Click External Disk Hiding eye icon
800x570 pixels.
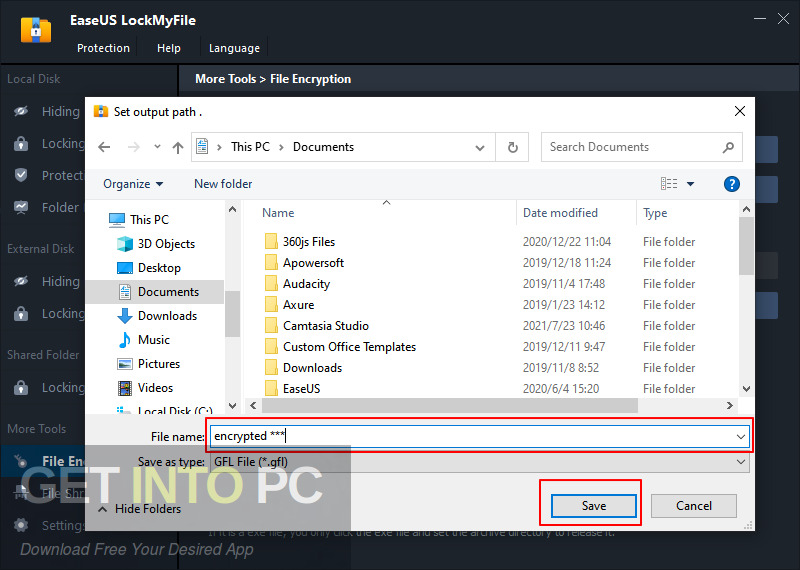tap(21, 281)
